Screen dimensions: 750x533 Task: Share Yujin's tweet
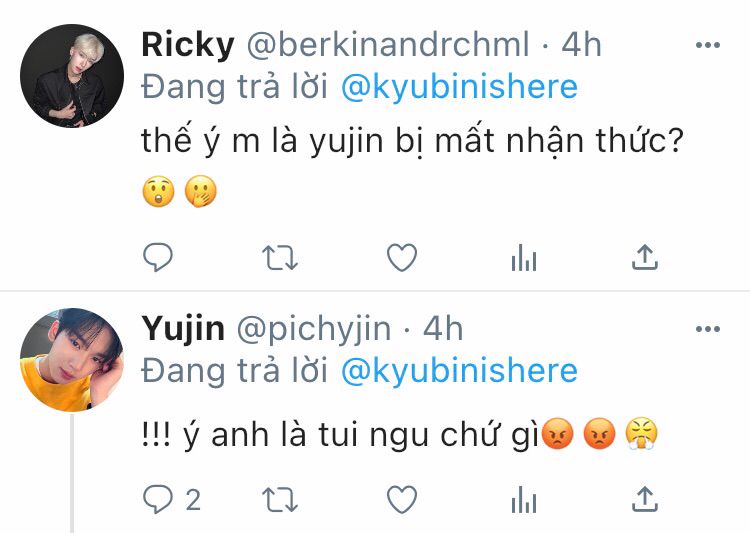tap(645, 500)
